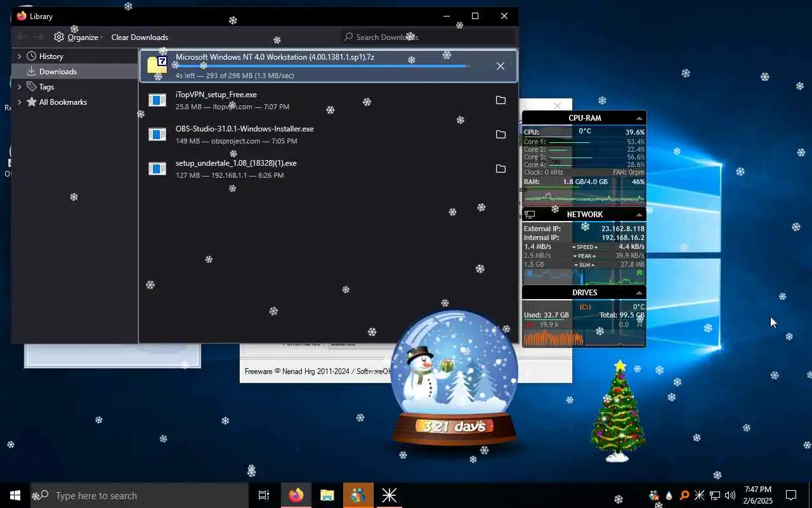Open File Explorer from the taskbar
The width and height of the screenshot is (812, 508).
pos(327,495)
